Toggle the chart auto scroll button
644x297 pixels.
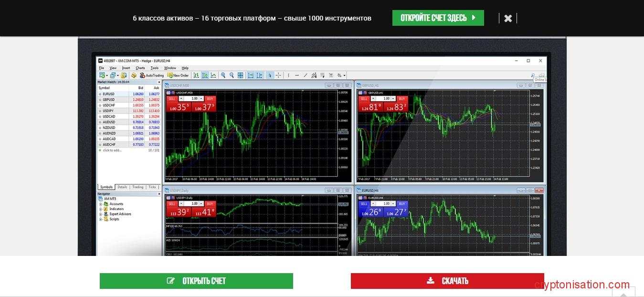point(251,75)
